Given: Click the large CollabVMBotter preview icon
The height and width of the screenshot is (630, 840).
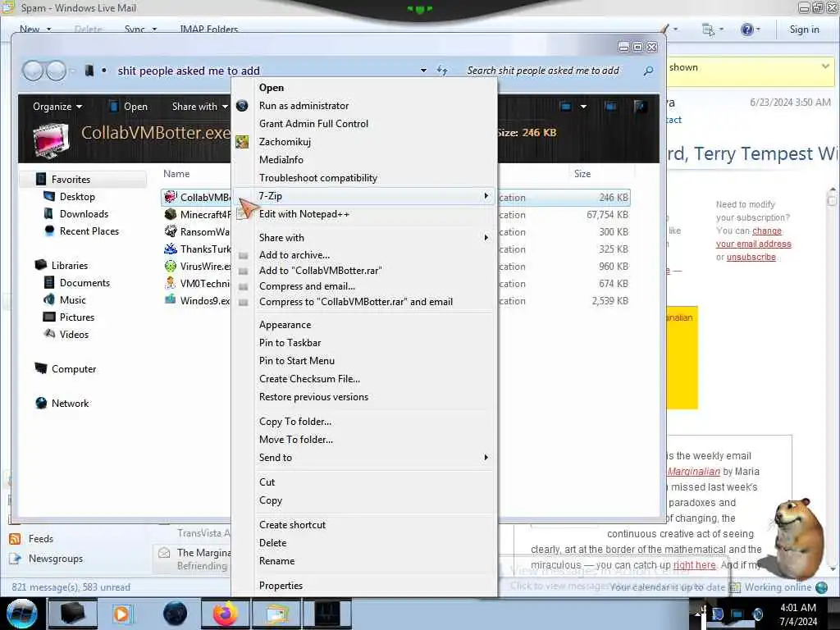Looking at the screenshot, I should tap(51, 139).
